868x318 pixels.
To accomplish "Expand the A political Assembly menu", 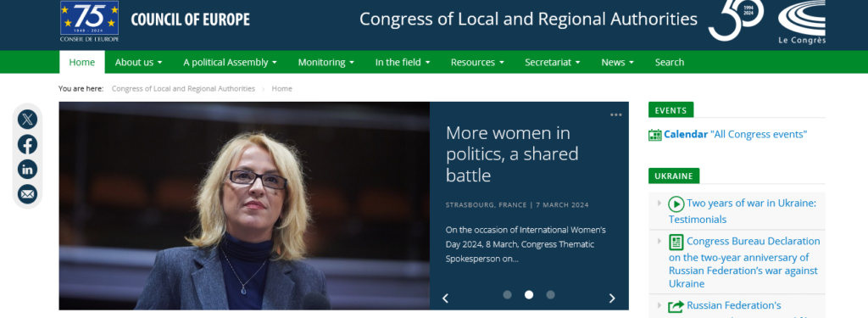I will [x=231, y=62].
